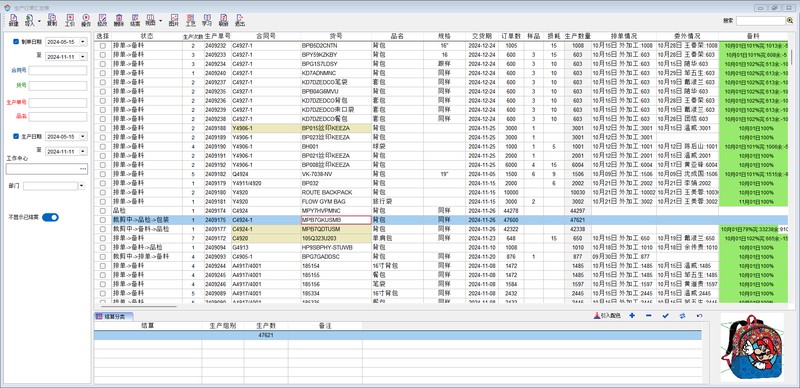Click the 交货期 column header
The image size is (800, 388).
point(482,36)
